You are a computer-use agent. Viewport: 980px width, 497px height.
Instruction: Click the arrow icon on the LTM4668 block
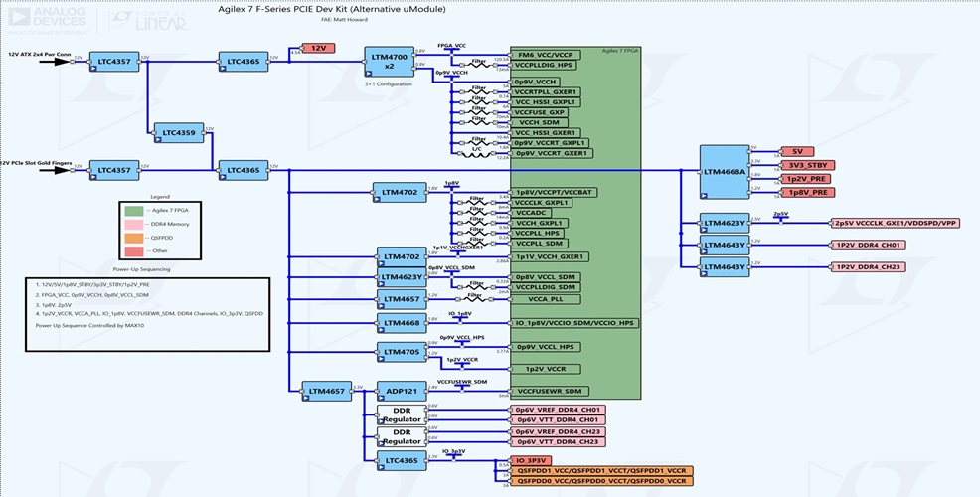click(x=383, y=329)
